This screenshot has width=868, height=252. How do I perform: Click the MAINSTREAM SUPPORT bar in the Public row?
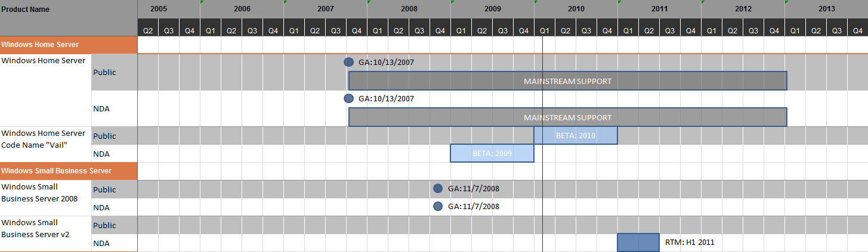[568, 80]
